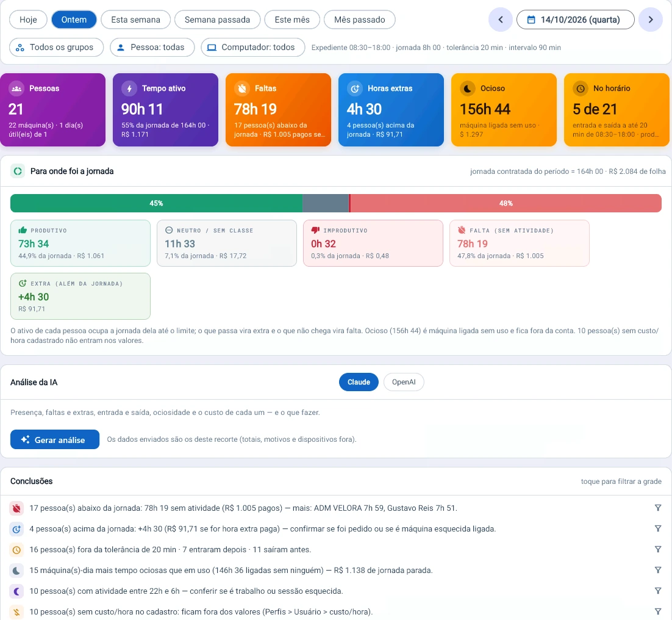Click the filter icon on the 17 pessoa(s) abaixo row

[658, 508]
